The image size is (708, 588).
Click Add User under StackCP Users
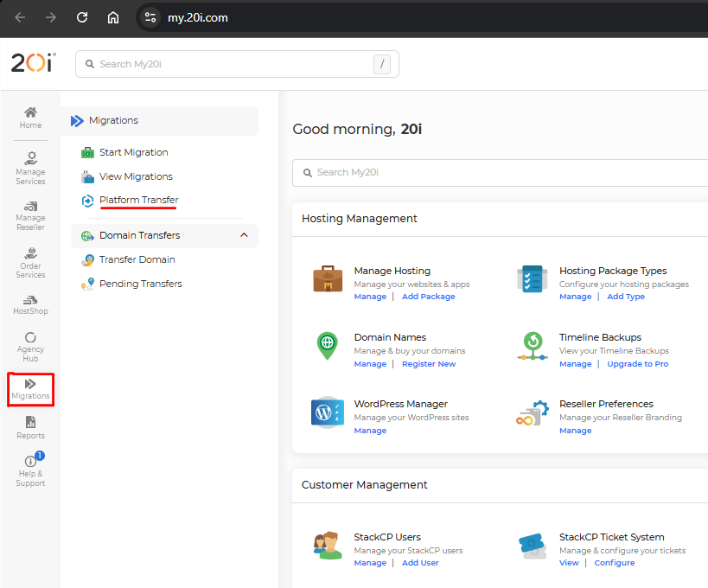(420, 563)
